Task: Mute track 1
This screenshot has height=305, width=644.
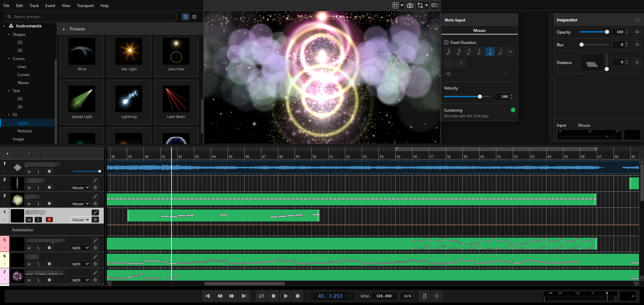Action: coord(29,172)
